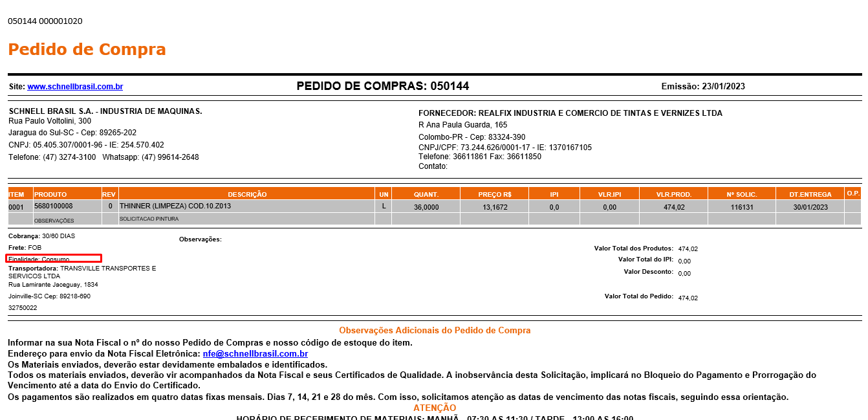Select the DT.ENTREGA column header
Screen dimensions: 868x420
(810, 194)
